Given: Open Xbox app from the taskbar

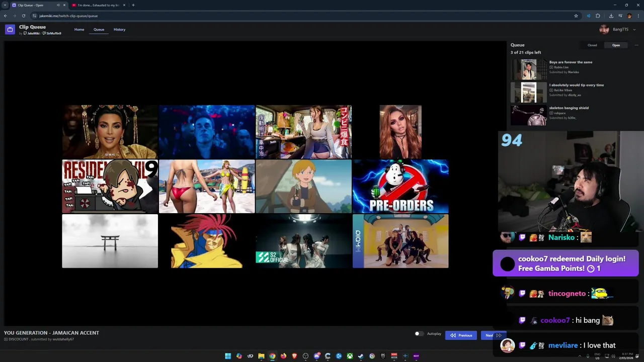Looking at the screenshot, I should [x=350, y=356].
